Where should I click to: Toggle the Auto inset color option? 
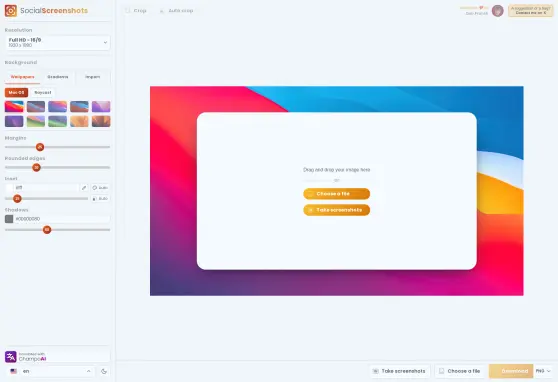(x=100, y=188)
